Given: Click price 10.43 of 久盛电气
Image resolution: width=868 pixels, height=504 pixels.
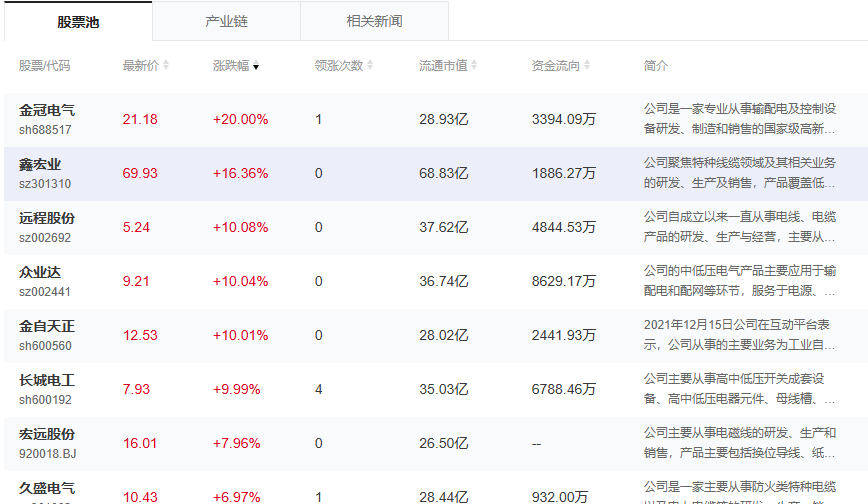Looking at the screenshot, I should (140, 497).
